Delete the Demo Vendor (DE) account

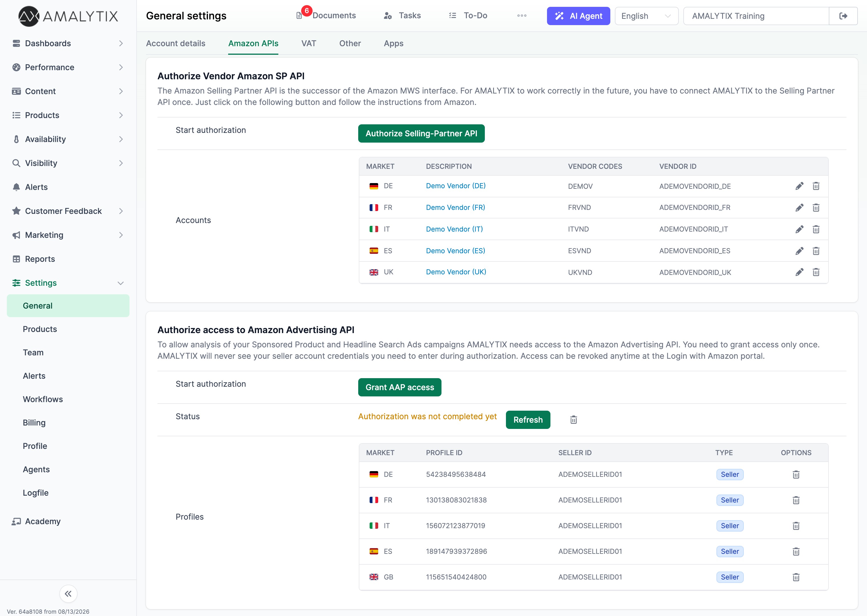click(x=816, y=186)
